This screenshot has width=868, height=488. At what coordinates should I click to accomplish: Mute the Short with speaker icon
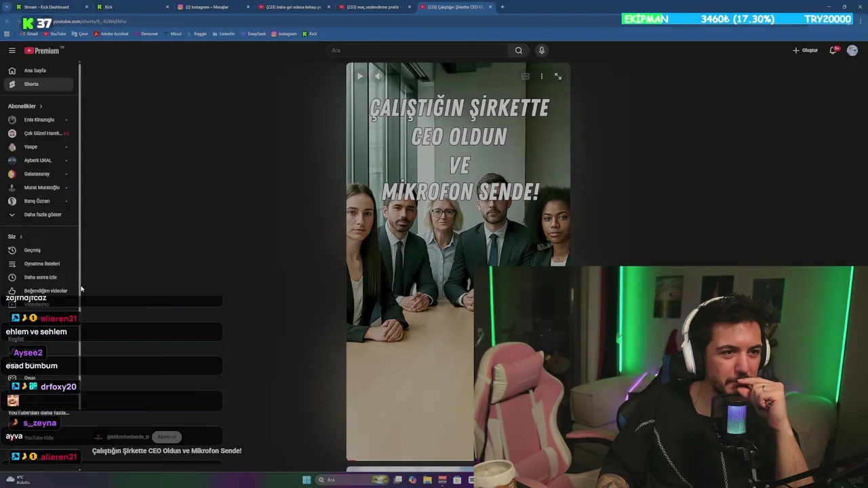pos(378,77)
